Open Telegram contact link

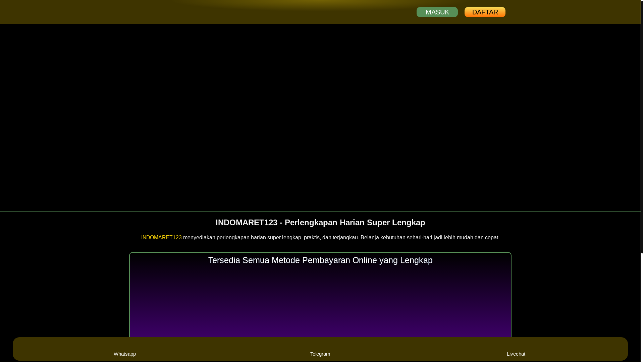pos(320,354)
